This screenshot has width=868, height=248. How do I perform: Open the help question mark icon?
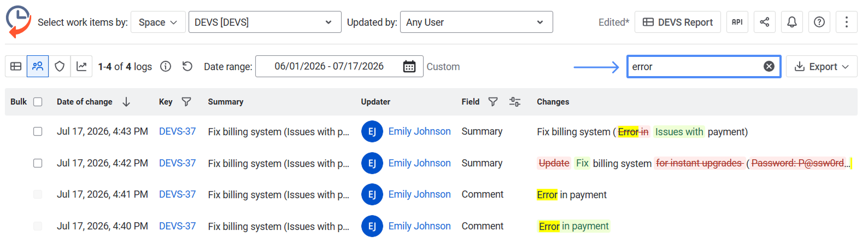[819, 22]
